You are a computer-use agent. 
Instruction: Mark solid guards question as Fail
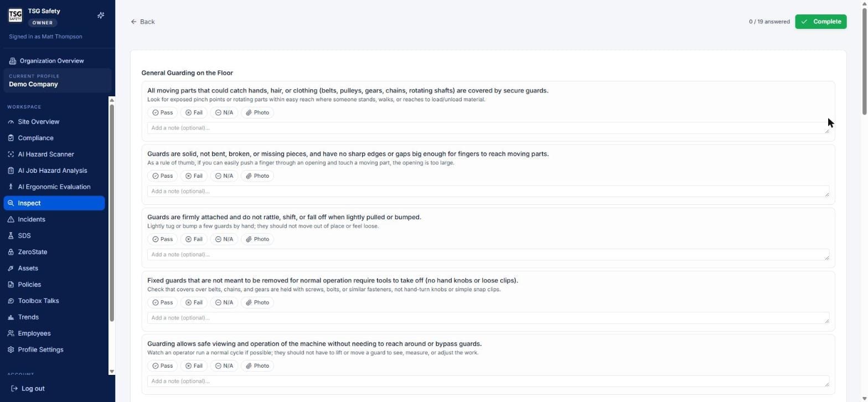coord(194,176)
